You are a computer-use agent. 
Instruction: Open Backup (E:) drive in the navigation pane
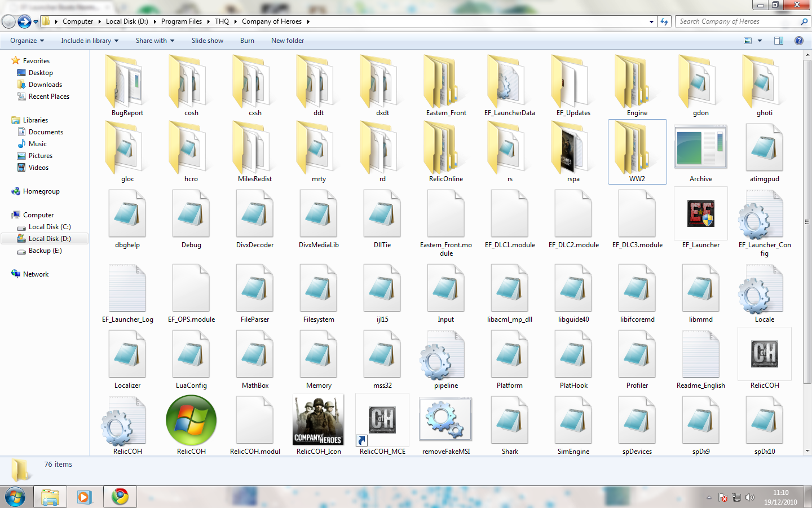point(45,251)
